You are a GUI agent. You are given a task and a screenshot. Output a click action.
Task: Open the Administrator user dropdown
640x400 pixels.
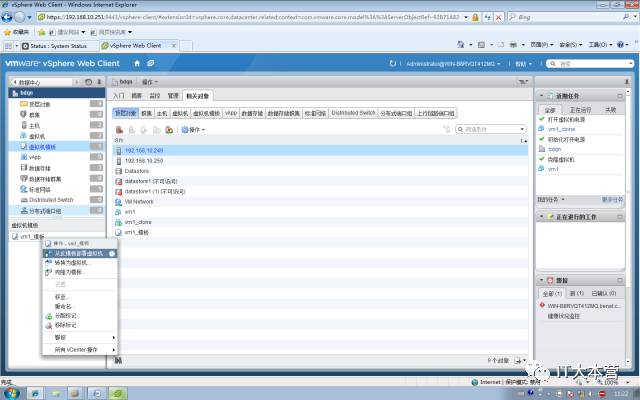point(453,64)
